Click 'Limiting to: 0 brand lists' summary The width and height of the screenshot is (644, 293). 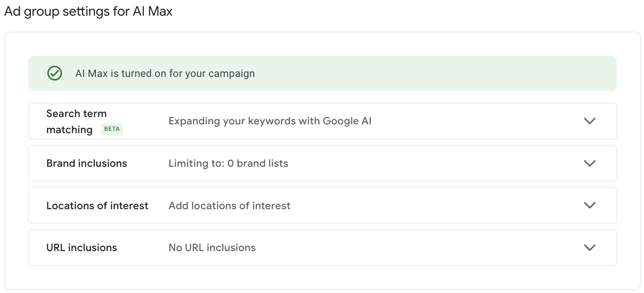coord(228,164)
